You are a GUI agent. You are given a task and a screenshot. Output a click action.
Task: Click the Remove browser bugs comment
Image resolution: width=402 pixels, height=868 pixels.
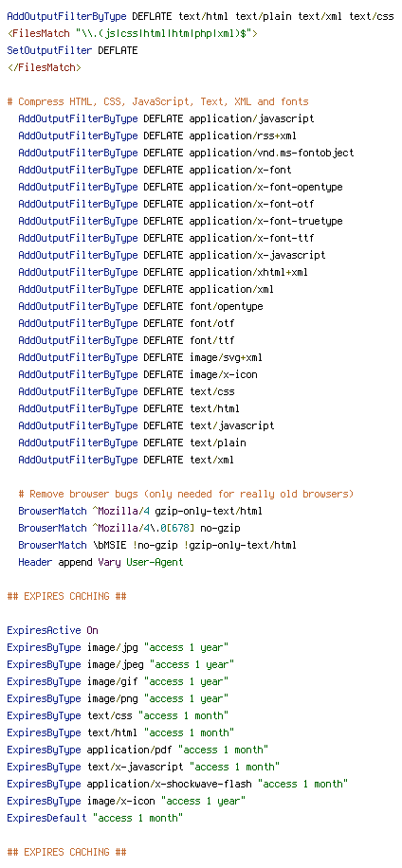pos(186,494)
